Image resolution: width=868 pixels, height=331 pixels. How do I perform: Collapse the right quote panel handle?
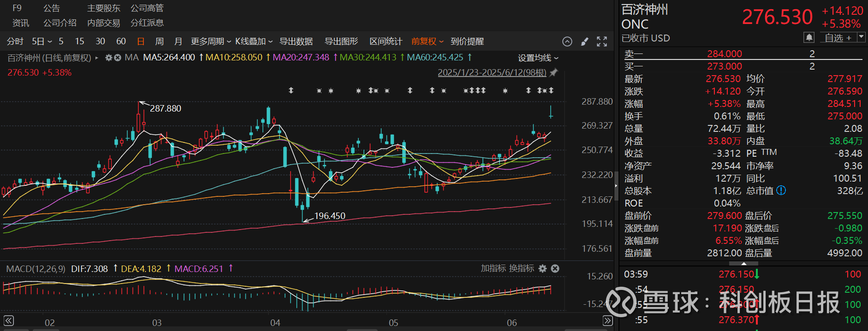click(616, 185)
